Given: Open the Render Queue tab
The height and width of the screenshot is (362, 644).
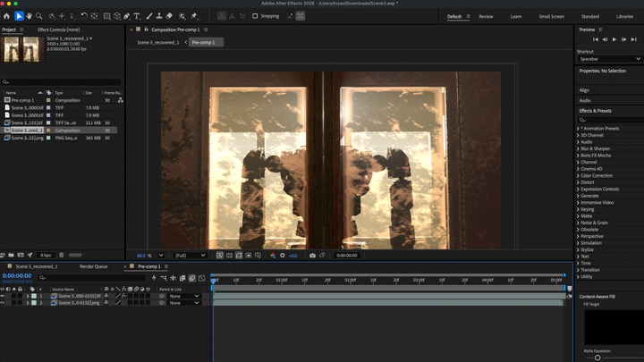Looking at the screenshot, I should click(93, 266).
